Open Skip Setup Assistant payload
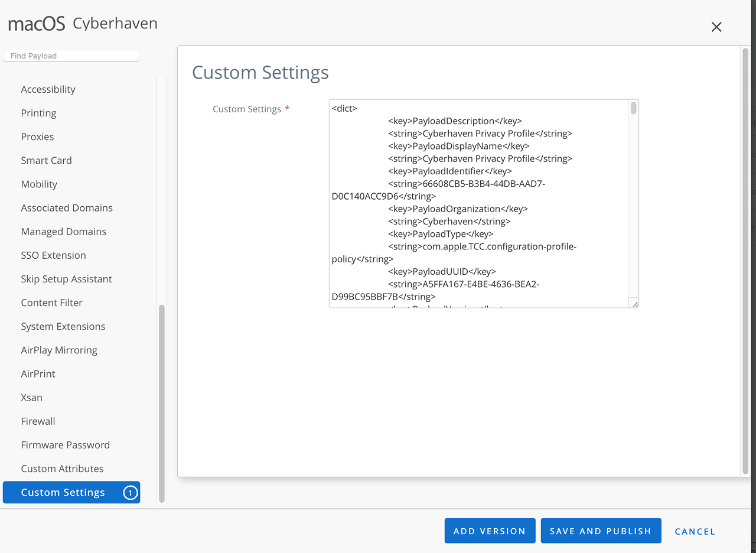 (x=67, y=279)
